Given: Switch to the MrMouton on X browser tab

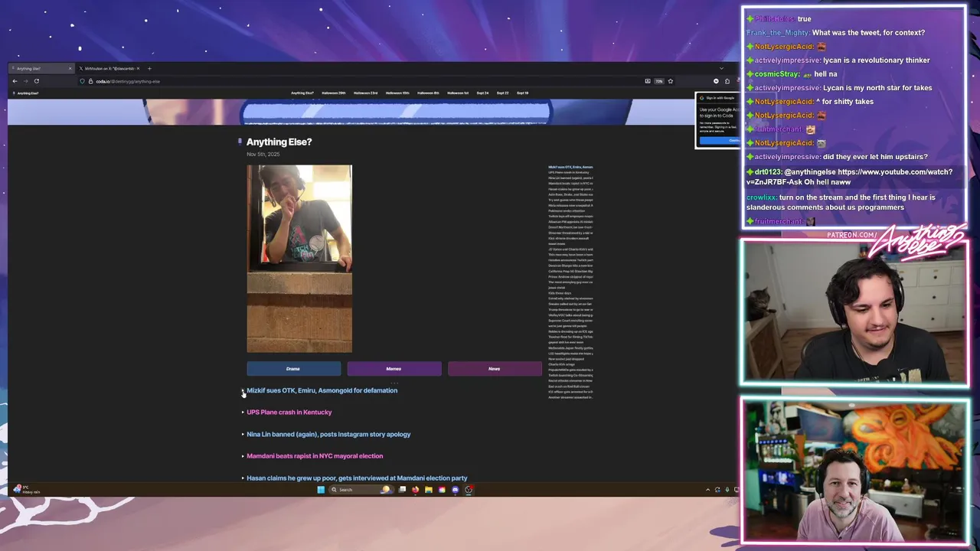Looking at the screenshot, I should pos(109,68).
